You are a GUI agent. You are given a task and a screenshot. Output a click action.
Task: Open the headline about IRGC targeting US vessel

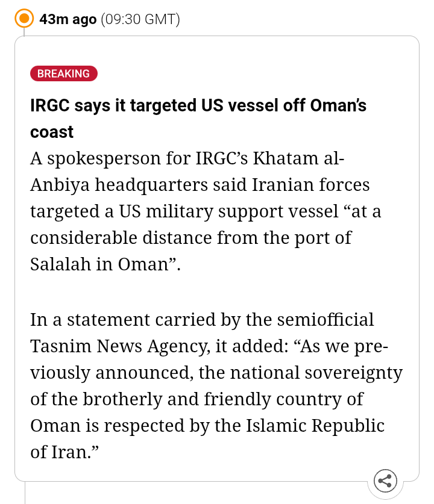coord(198,106)
